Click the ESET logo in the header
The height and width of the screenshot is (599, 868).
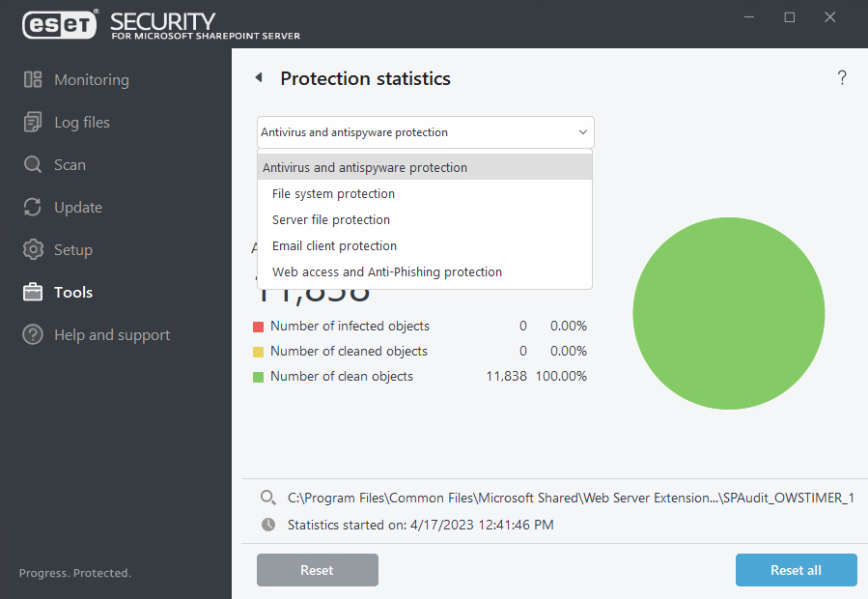(x=60, y=24)
